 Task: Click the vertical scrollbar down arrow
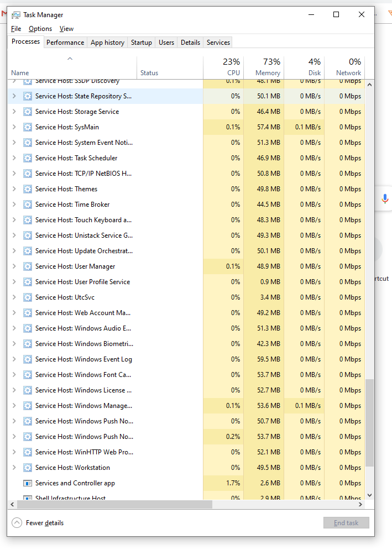click(369, 495)
